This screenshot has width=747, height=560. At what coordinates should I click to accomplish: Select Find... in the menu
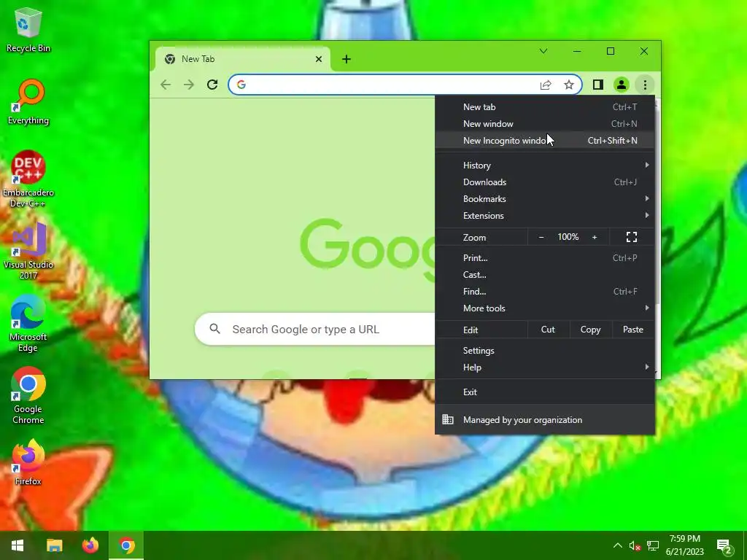click(545, 292)
